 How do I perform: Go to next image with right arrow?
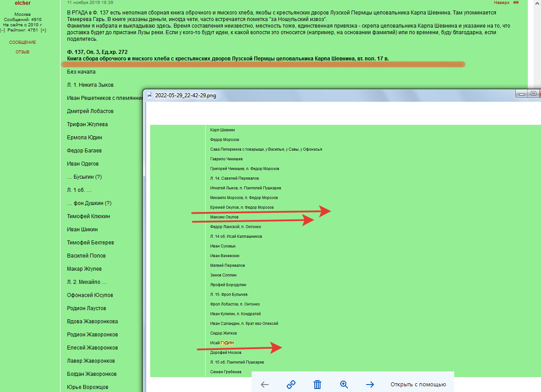[x=370, y=385]
